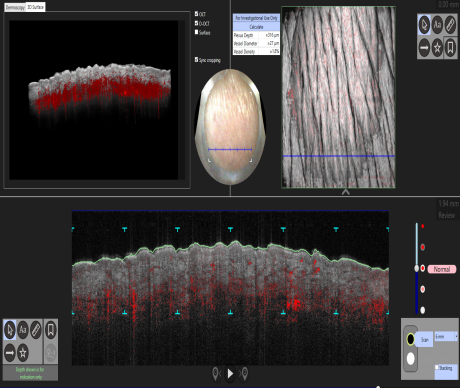Enable the Surface checkbox

pyautogui.click(x=197, y=32)
